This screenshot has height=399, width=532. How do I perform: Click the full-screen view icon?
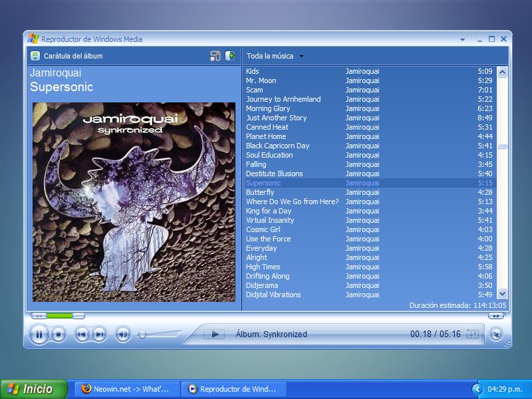point(215,56)
